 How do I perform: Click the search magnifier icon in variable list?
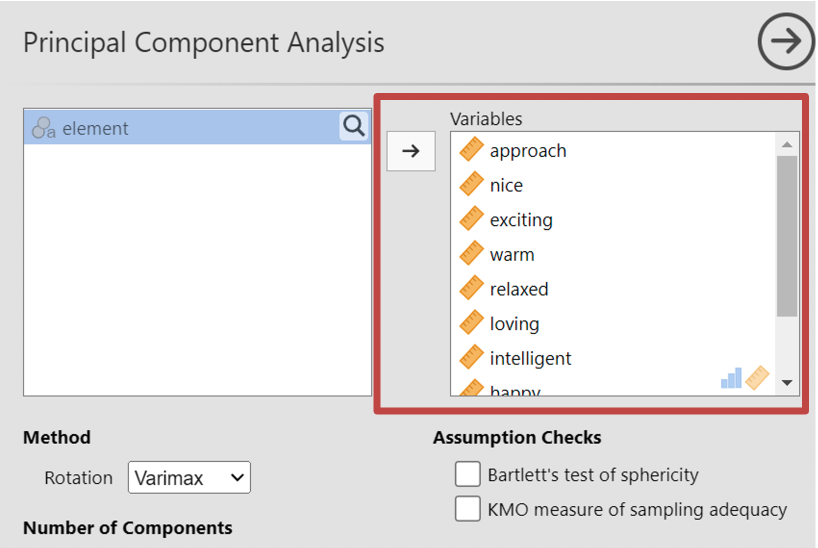coord(354,126)
